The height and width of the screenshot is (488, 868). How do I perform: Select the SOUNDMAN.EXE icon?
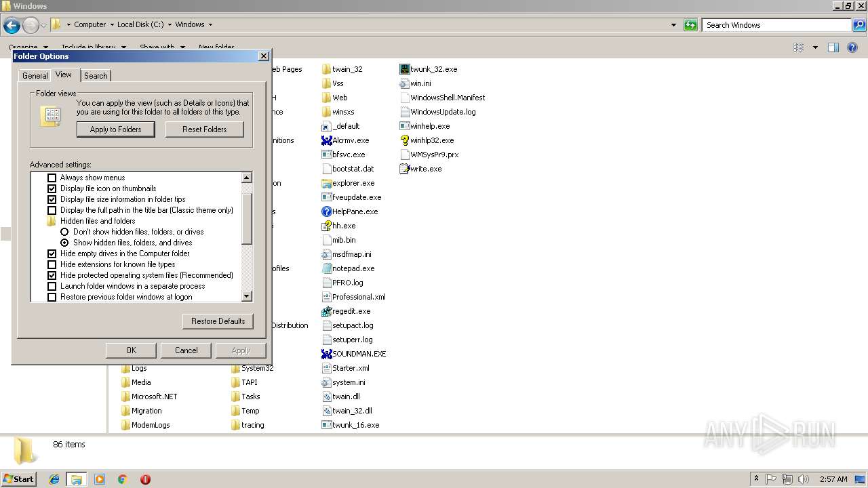326,354
